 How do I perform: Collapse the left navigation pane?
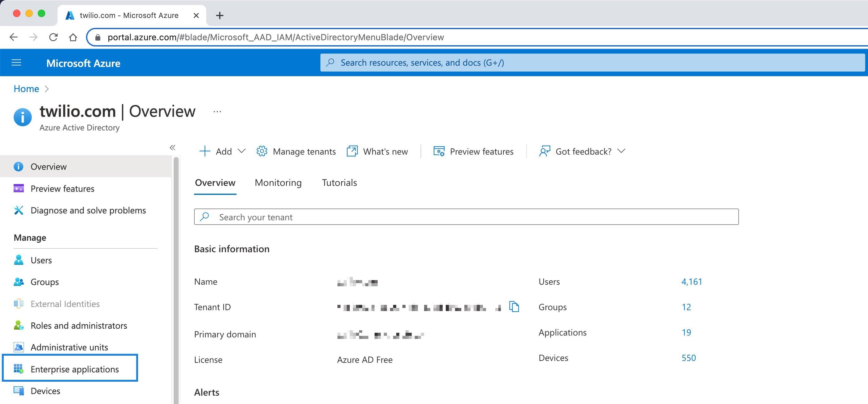point(172,147)
